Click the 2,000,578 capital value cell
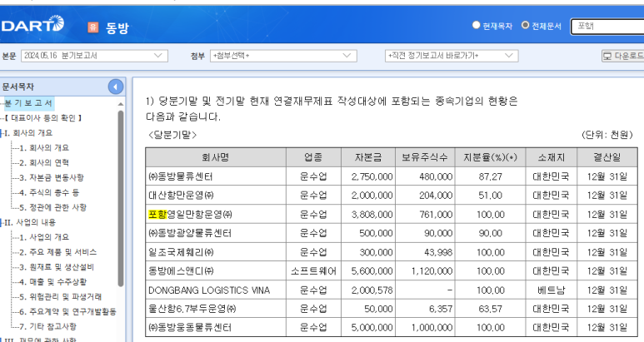Image resolution: width=644 pixels, height=342 pixels. point(368,290)
